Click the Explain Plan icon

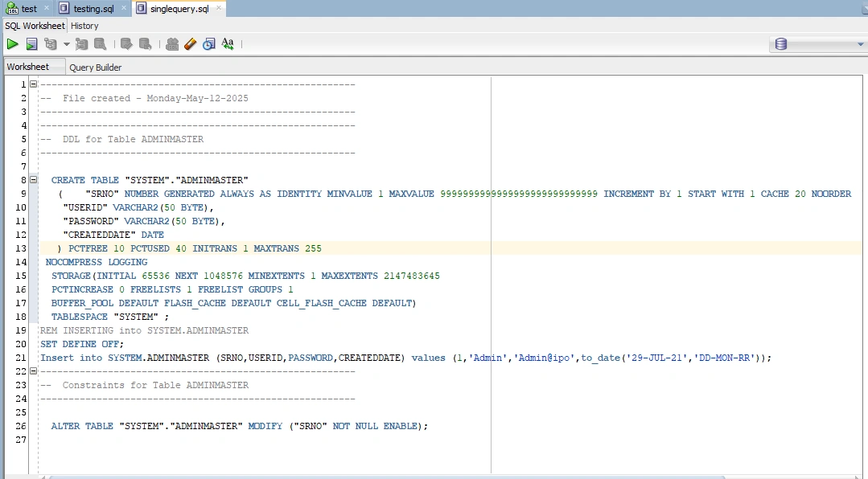51,44
